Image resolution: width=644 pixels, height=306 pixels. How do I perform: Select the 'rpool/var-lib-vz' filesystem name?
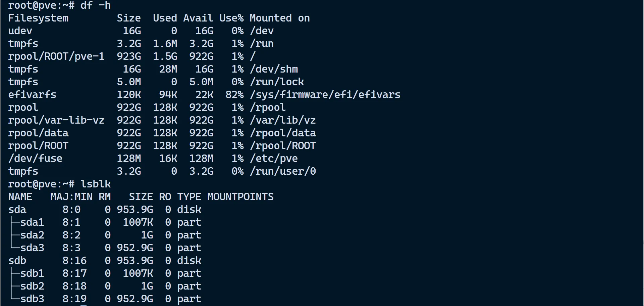(56, 120)
